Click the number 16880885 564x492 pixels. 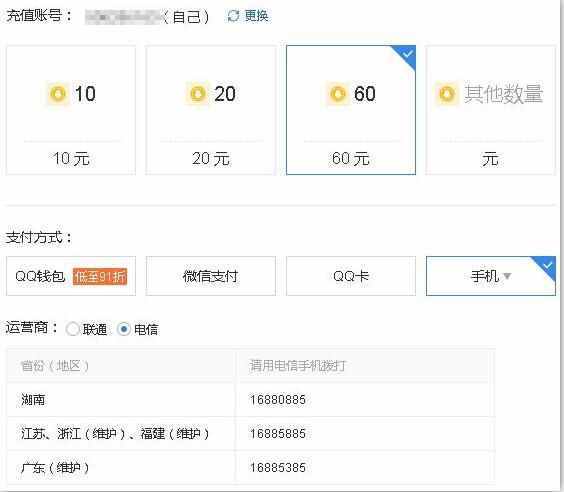pyautogui.click(x=278, y=400)
